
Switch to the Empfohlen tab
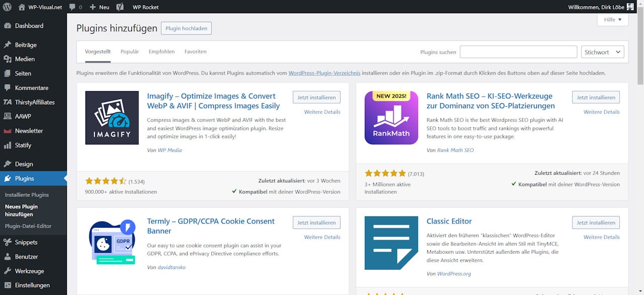tap(162, 52)
